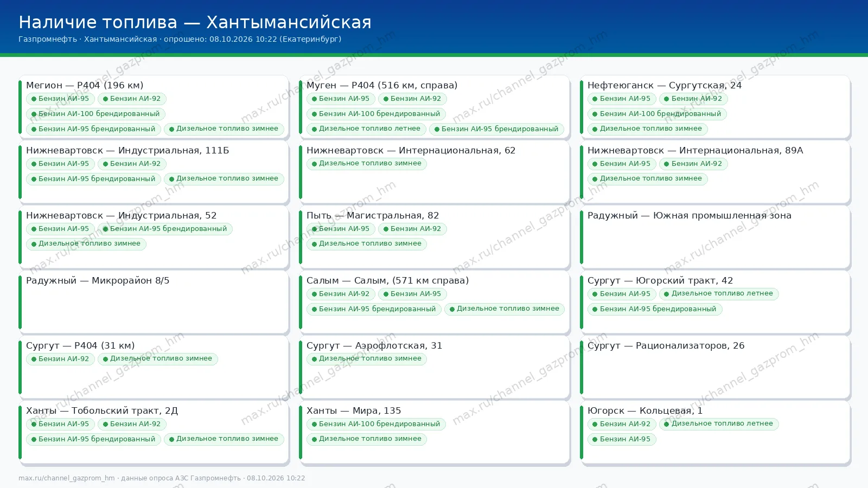This screenshot has width=868, height=488.
Task: Click Бензин АИ-95 брендированный chip in Тобольский тракт card
Action: 93,439
